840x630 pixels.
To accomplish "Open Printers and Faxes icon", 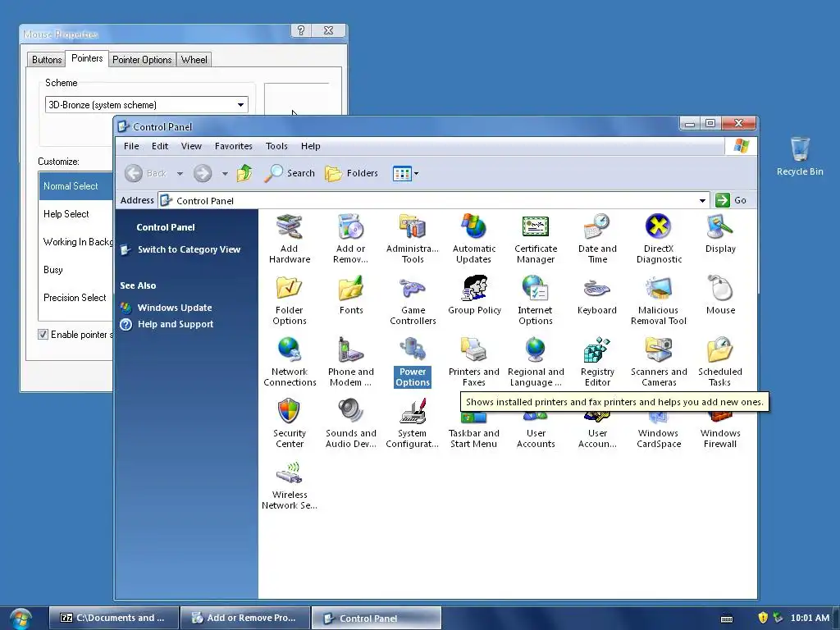I will (x=473, y=362).
